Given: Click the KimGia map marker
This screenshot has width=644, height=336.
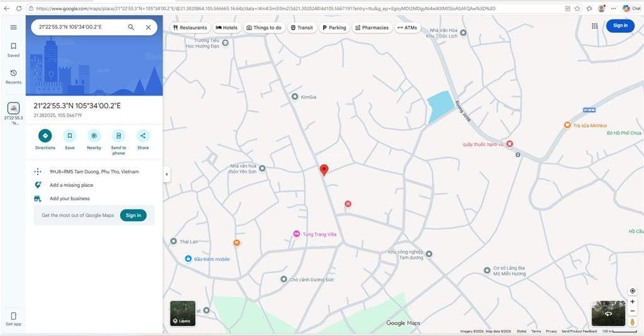Looking at the screenshot, I should (294, 97).
